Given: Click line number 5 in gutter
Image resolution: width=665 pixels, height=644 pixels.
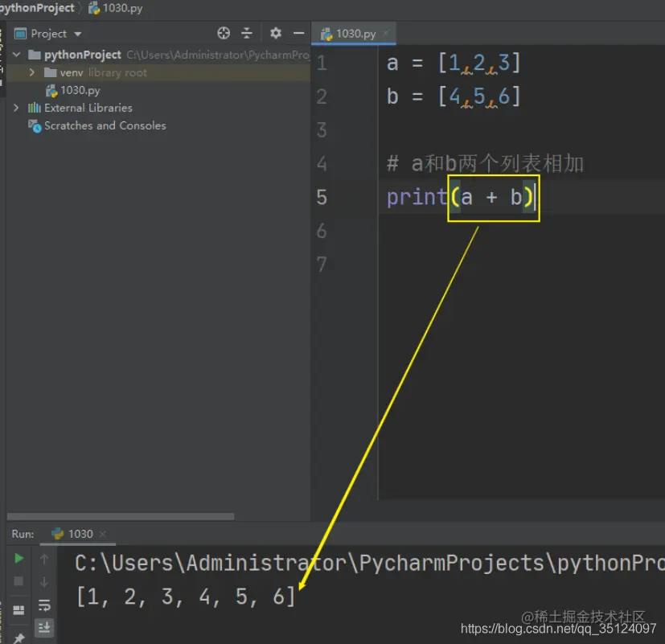Looking at the screenshot, I should (x=322, y=198).
